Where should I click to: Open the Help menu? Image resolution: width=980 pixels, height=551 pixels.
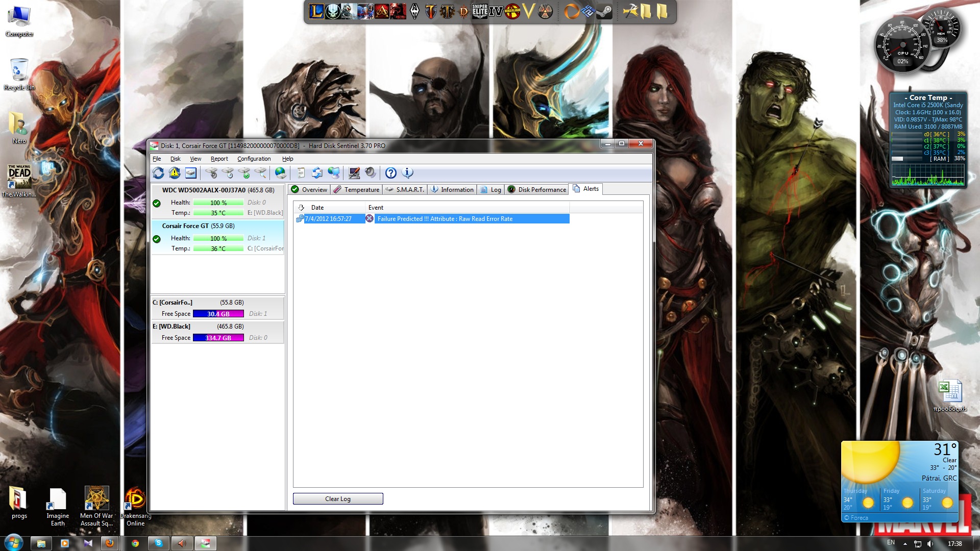coord(287,159)
